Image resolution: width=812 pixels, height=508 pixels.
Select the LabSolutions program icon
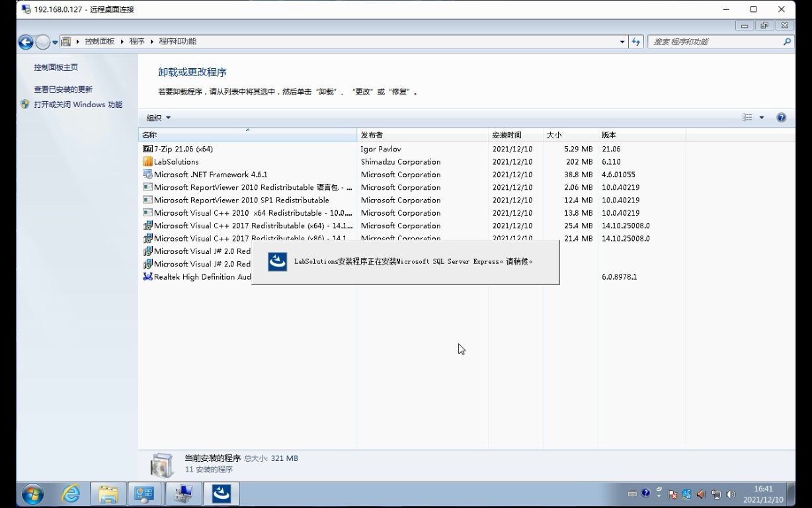pyautogui.click(x=148, y=161)
